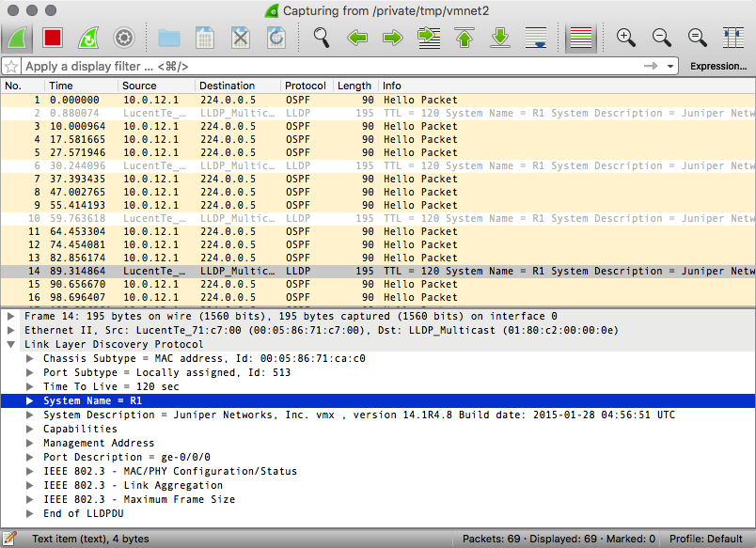This screenshot has height=548, width=756.
Task: Jump to the first packet
Action: click(x=465, y=38)
